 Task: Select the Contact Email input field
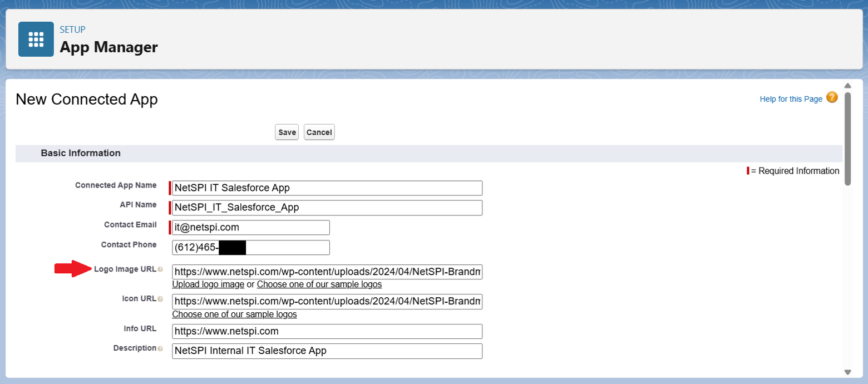click(x=250, y=228)
